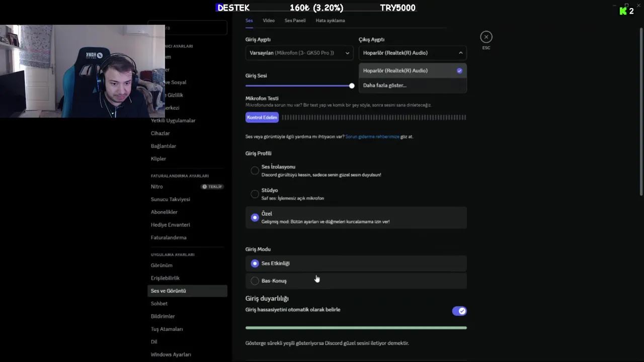Choose Ses Etkinliği input mode
644x362 pixels.
(x=356, y=263)
